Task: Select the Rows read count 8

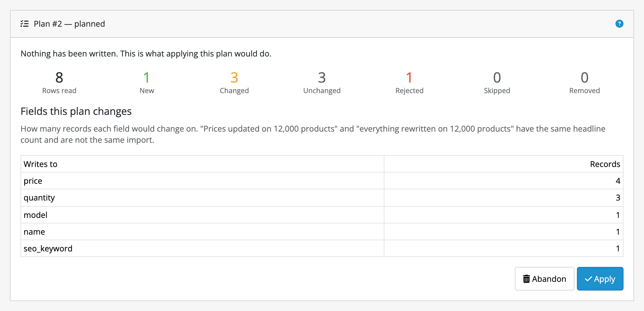Action: (x=59, y=78)
